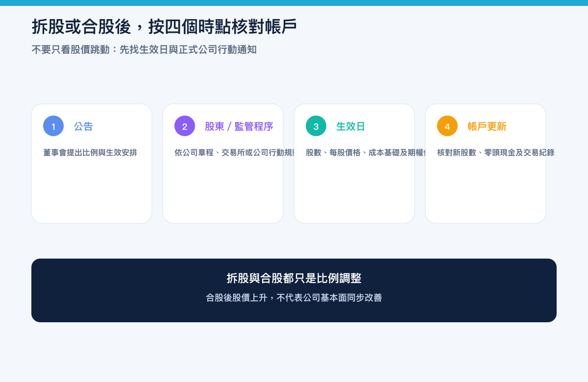This screenshot has height=382, width=588.
Task: Click banner heading 拆股與合股都只是比例調整
Action: click(294, 278)
